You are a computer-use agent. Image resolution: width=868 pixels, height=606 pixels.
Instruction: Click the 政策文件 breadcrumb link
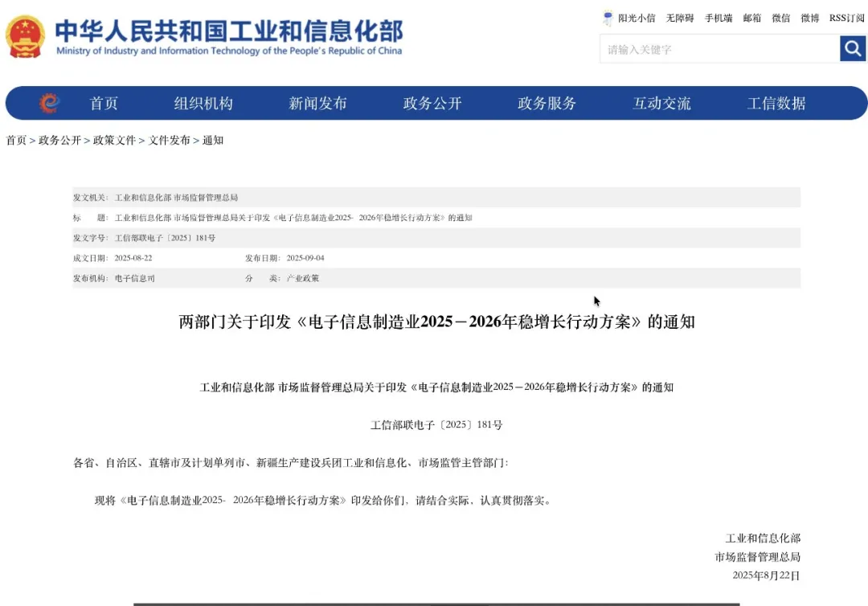pos(114,140)
